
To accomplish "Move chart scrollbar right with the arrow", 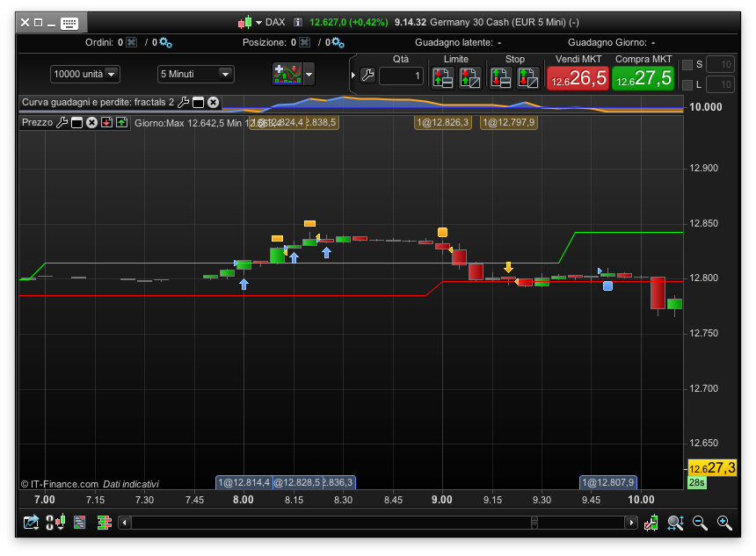I will (631, 523).
